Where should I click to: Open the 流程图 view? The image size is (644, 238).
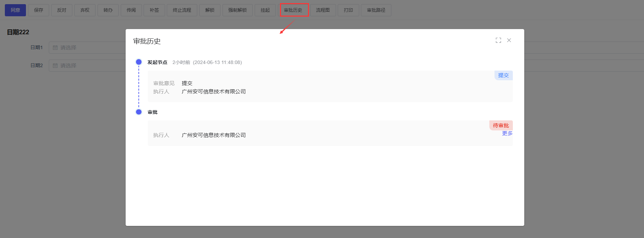pos(323,10)
